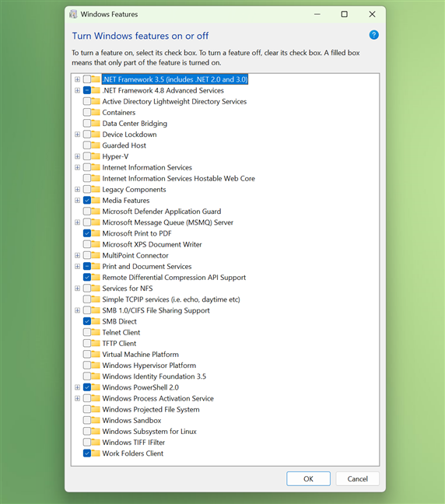Click folder icon beside Legacy Components
The width and height of the screenshot is (445, 504).
(96, 189)
